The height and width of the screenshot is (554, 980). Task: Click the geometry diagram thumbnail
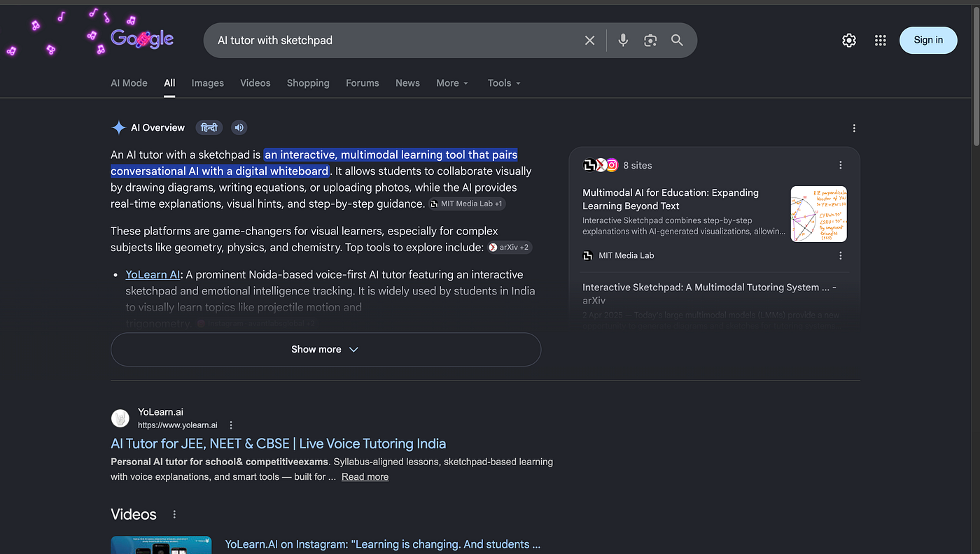point(818,214)
